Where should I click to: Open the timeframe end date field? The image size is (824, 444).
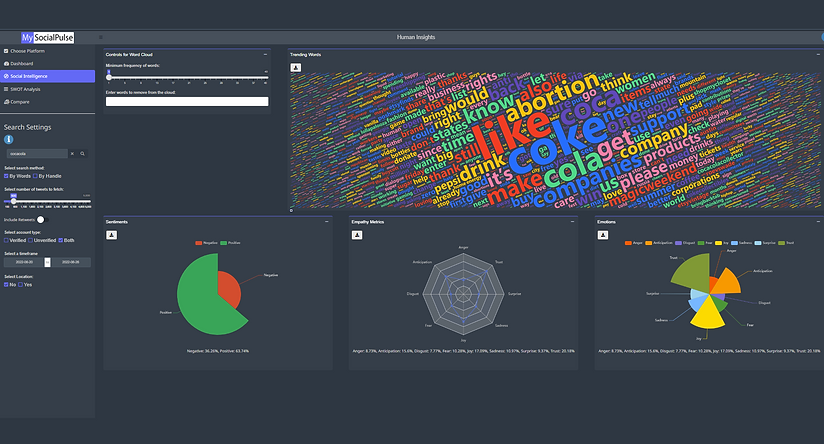click(70, 262)
